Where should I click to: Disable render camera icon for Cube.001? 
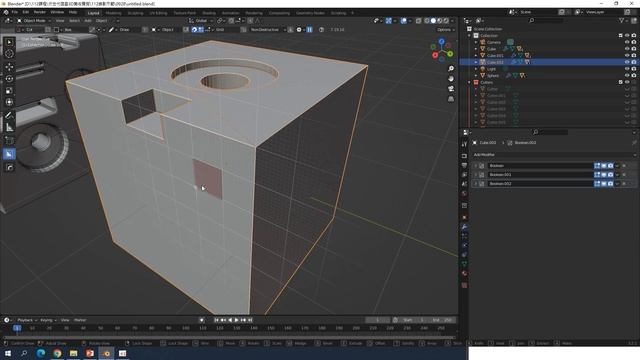tap(634, 56)
